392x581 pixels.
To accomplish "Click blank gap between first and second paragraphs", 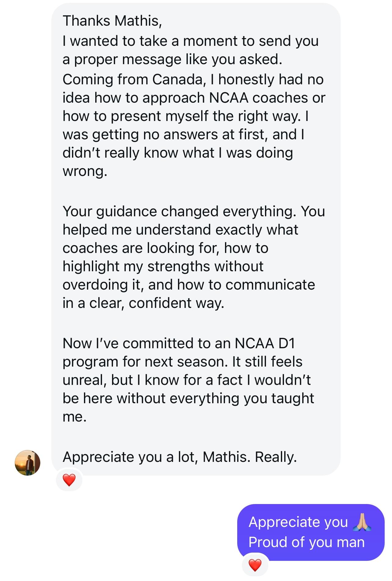I will tap(195, 191).
